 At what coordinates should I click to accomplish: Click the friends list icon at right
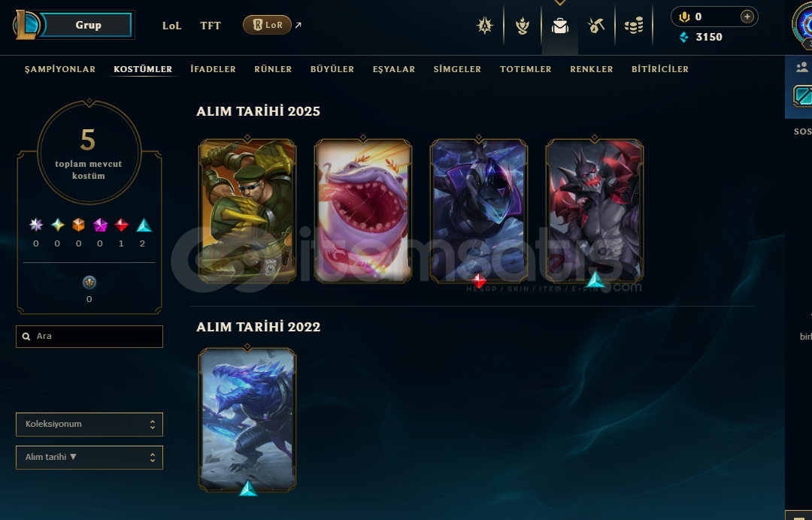click(802, 67)
